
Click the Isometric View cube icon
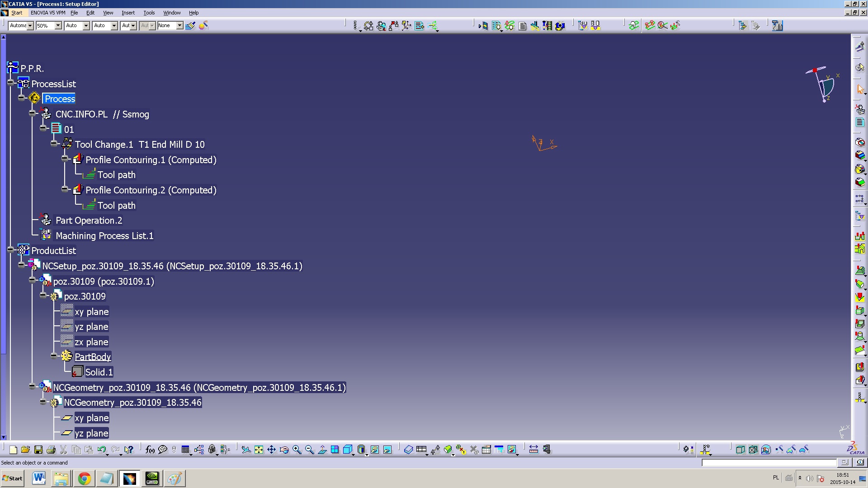tap(348, 450)
